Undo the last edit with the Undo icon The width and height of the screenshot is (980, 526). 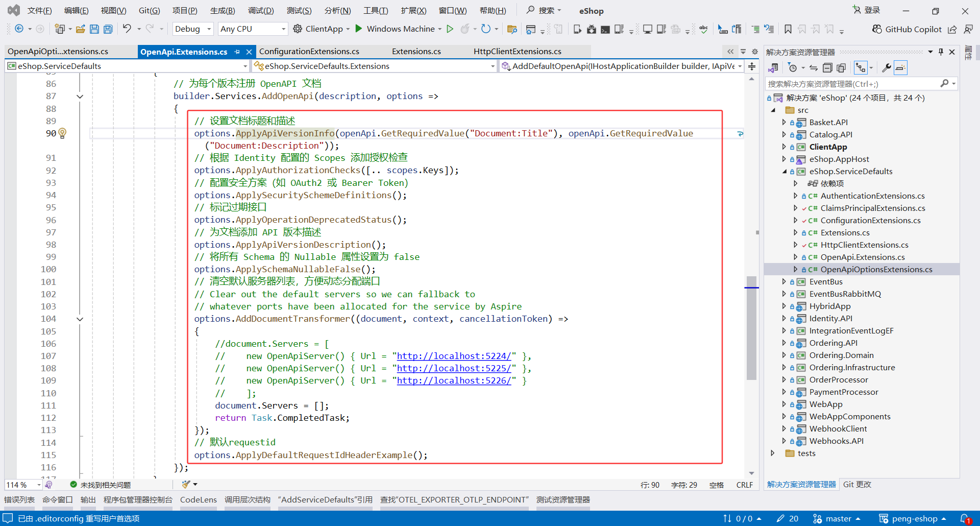point(127,29)
